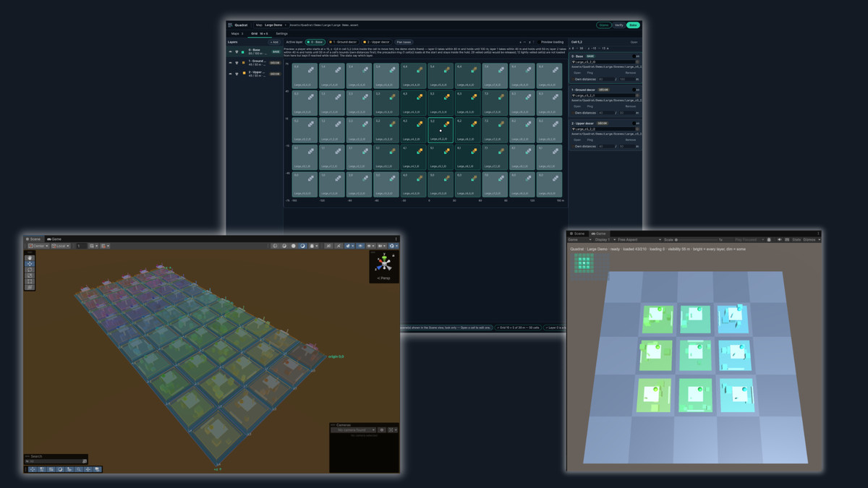The image size is (868, 488).
Task: Switch to the Game tab in left window
Action: tap(54, 239)
